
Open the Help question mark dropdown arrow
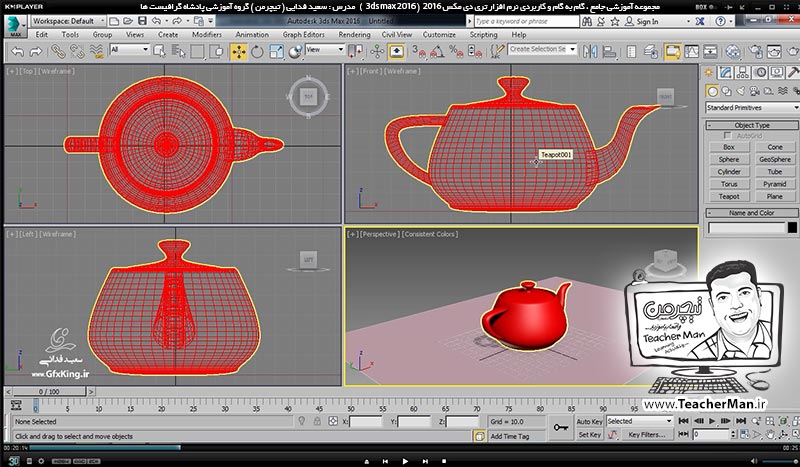(730, 21)
